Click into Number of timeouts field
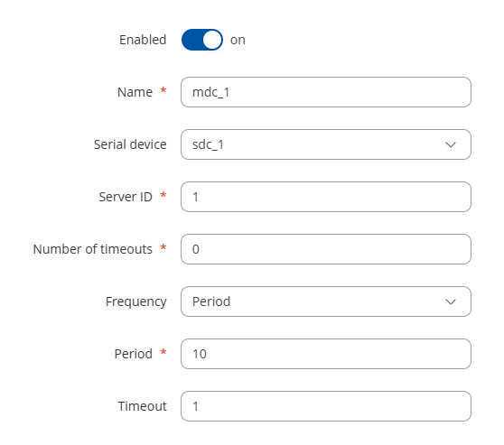The image size is (504, 445). 326,249
